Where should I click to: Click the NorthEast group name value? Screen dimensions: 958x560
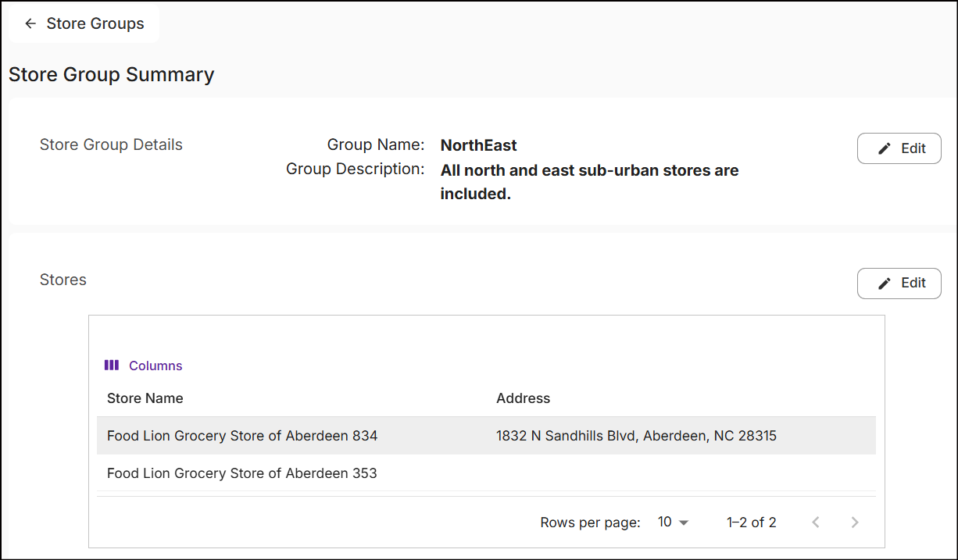(x=479, y=145)
